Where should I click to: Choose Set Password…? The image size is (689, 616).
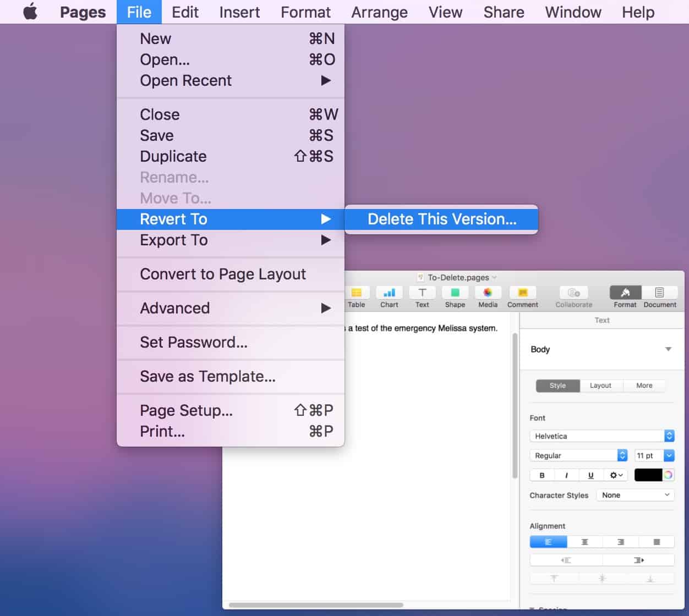click(x=231, y=342)
